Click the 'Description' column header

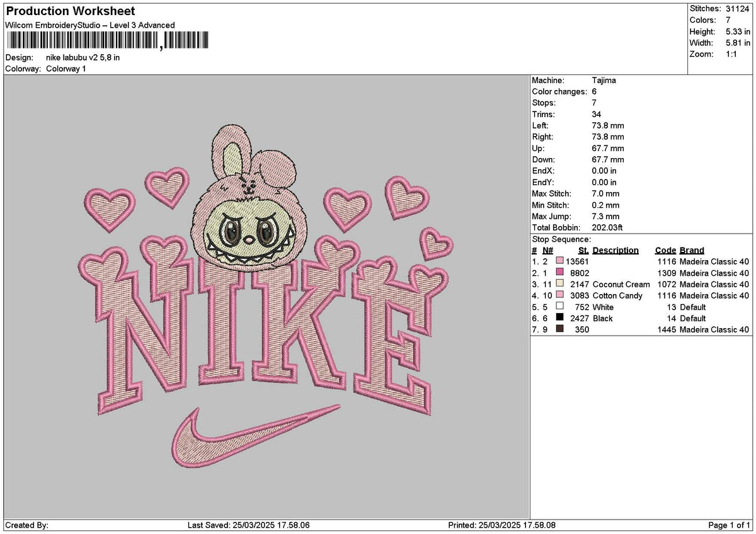pyautogui.click(x=616, y=251)
